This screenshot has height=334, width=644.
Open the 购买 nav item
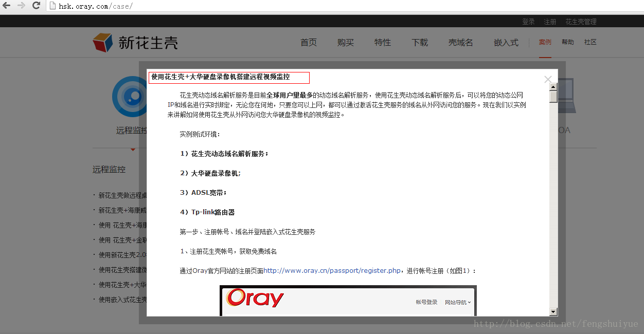(346, 43)
